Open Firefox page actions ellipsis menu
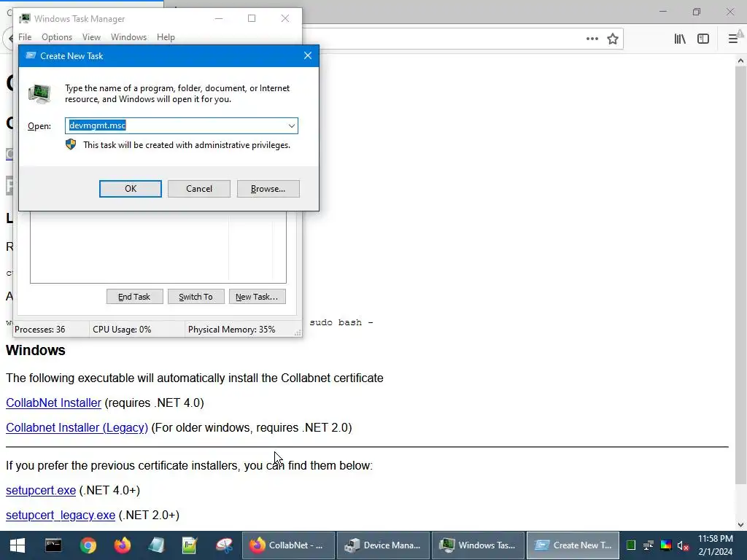Image resolution: width=747 pixels, height=560 pixels. [592, 39]
